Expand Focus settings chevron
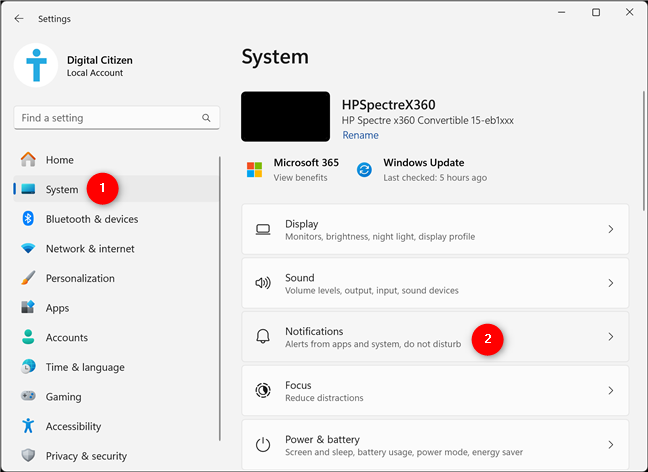Viewport: 648px width, 472px height. coord(611,391)
